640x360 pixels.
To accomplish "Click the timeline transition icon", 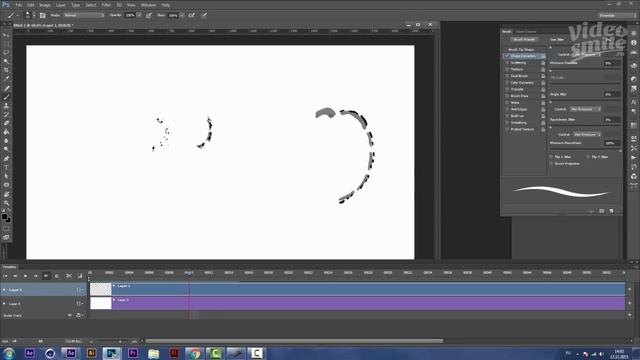I will 80,276.
